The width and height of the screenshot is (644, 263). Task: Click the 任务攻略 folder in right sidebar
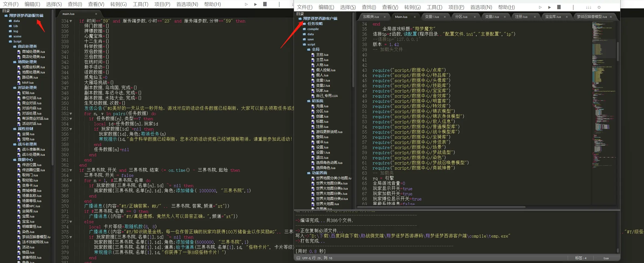pyautogui.click(x=315, y=24)
